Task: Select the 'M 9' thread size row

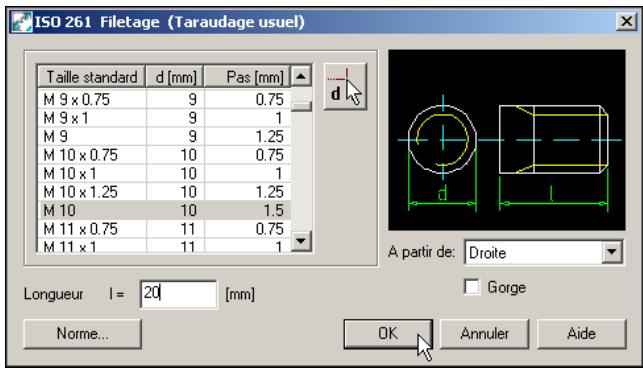Action: pyautogui.click(x=164, y=137)
